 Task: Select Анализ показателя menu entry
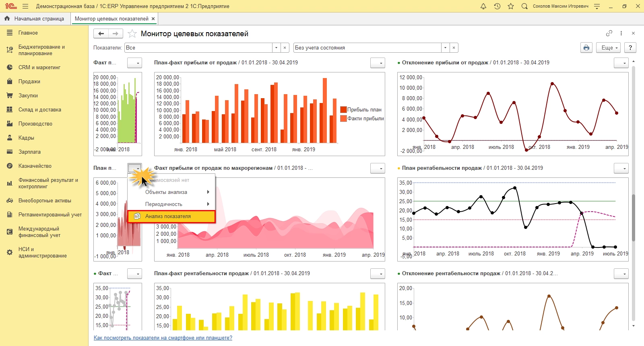(x=171, y=216)
